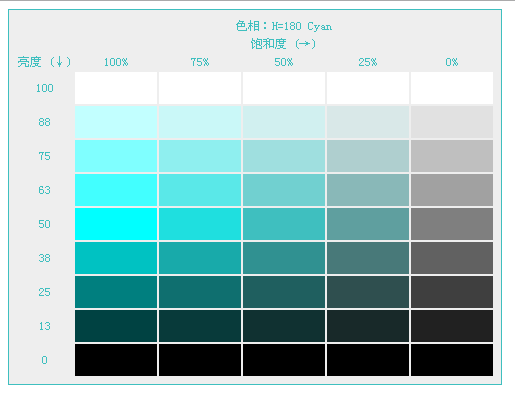Click the '亮度 (↓)' brightness label
The height and width of the screenshot is (401, 515).
click(x=44, y=62)
